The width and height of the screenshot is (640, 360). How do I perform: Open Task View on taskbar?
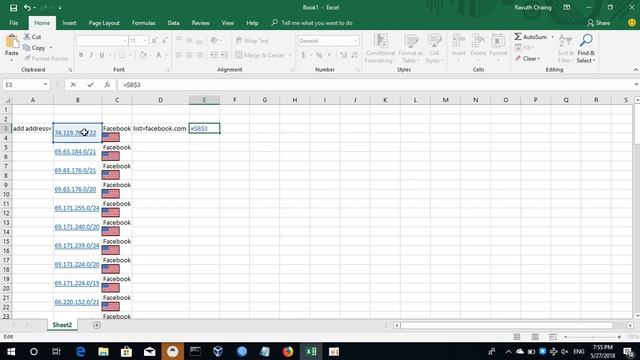[x=56, y=351]
